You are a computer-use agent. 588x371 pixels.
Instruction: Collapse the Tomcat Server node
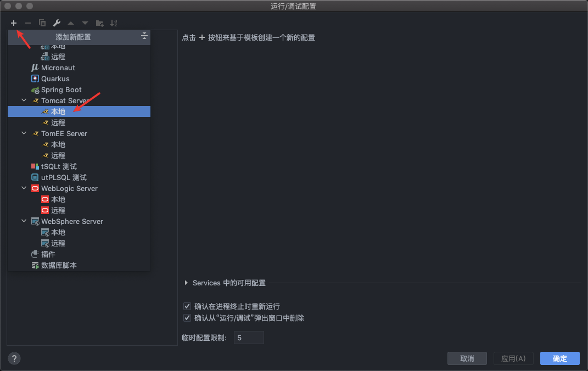point(24,100)
